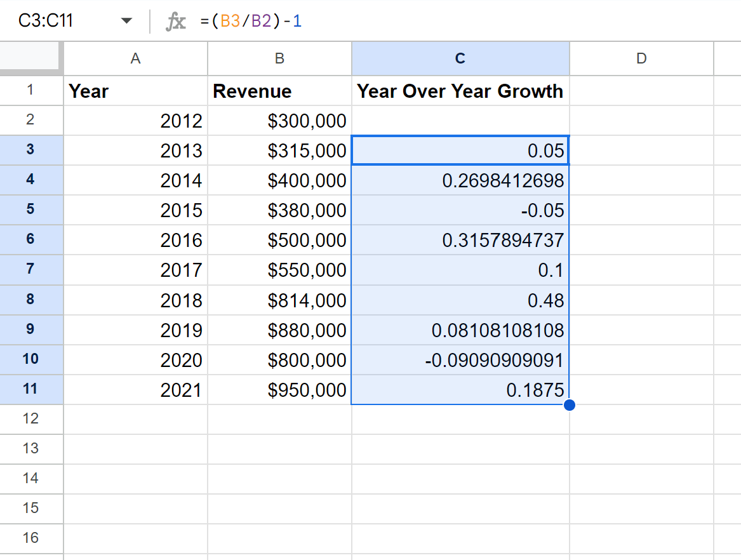The image size is (741, 560).
Task: Select the Year Over Year Growth header cell
Action: tap(460, 91)
